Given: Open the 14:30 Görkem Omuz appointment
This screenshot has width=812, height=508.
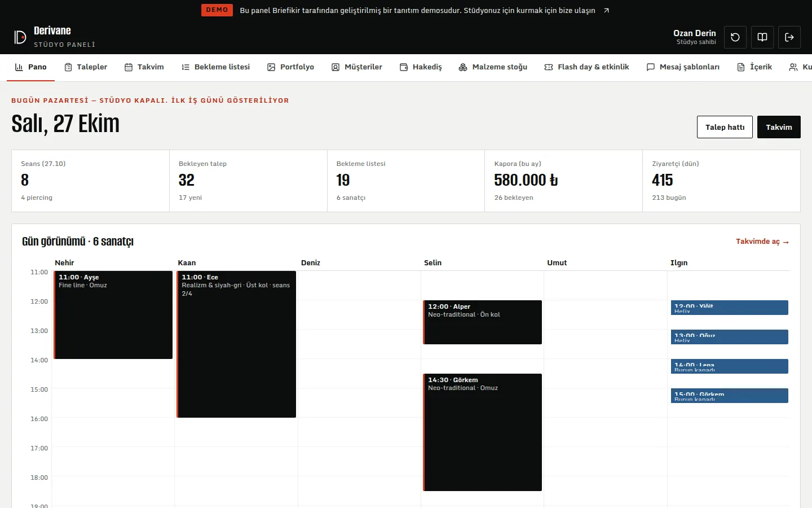Looking at the screenshot, I should coord(482,432).
